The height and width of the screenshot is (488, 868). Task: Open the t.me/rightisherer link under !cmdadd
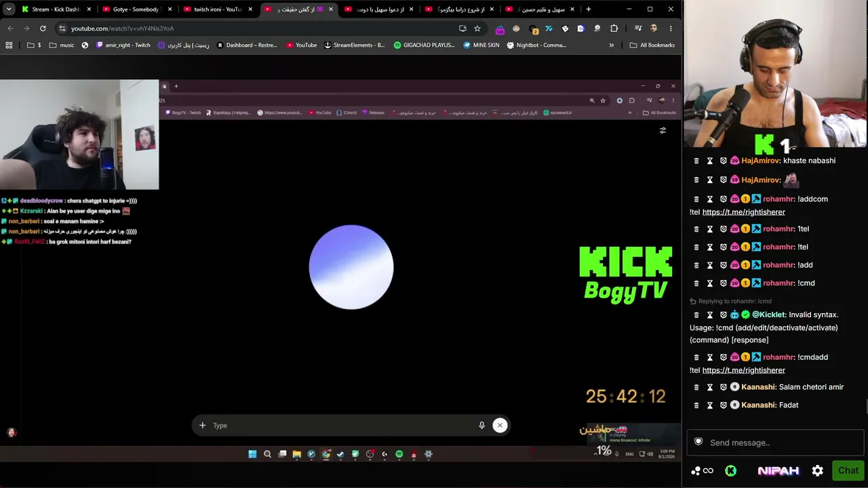(x=744, y=370)
